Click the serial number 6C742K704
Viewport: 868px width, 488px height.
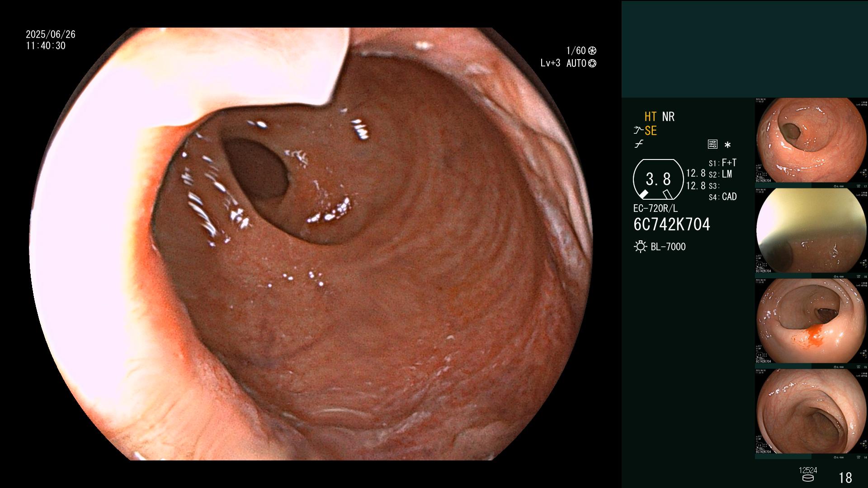[672, 225]
